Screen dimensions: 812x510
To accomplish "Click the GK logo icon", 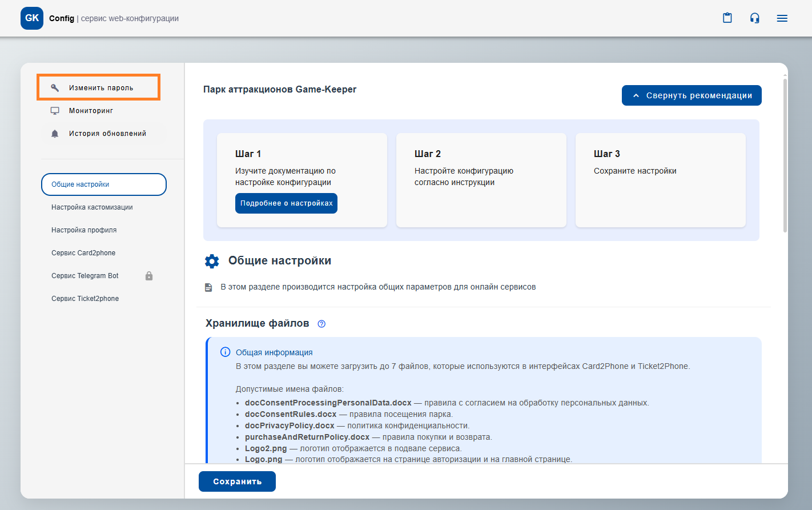I will [x=32, y=18].
